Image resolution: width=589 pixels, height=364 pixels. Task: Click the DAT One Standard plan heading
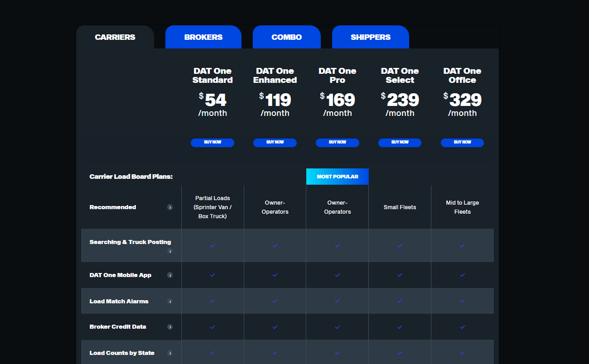[x=212, y=76]
